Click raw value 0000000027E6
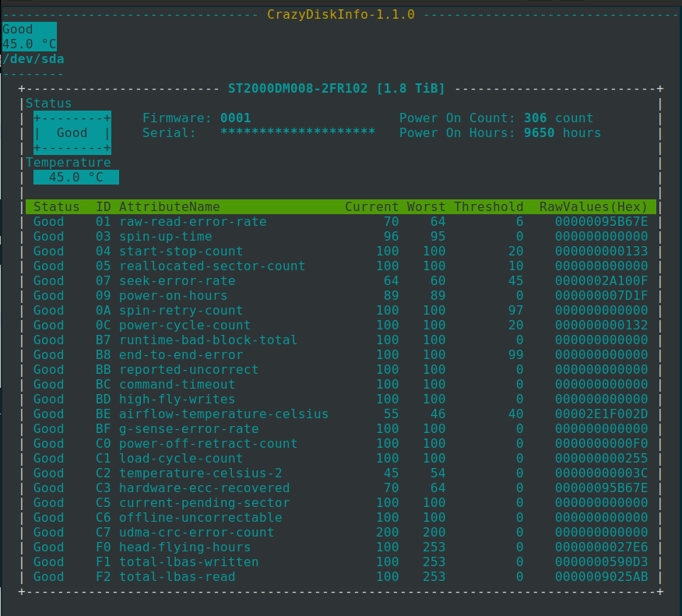This screenshot has width=682, height=616. (601, 547)
